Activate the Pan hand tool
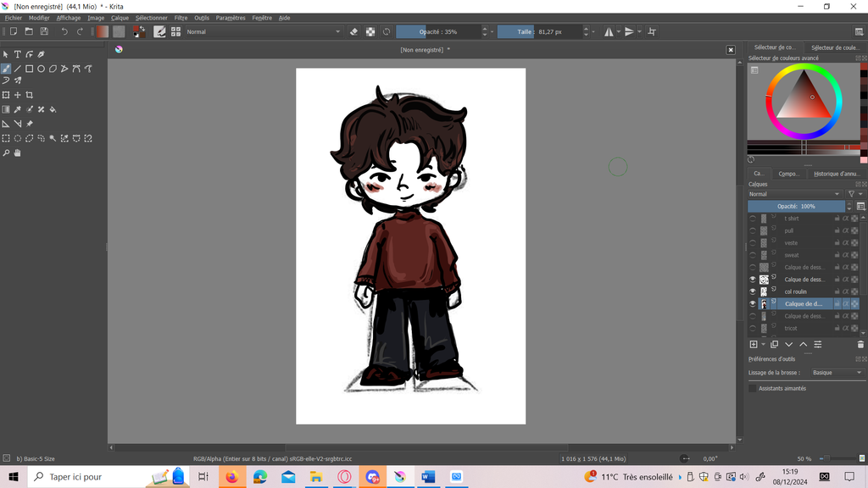The image size is (868, 488). [17, 153]
